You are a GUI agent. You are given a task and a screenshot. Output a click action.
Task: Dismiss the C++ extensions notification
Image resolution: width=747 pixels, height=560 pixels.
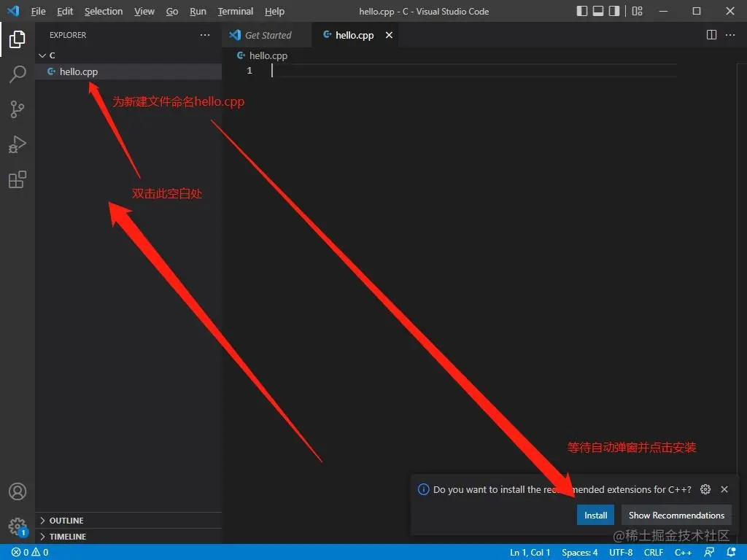(x=724, y=489)
